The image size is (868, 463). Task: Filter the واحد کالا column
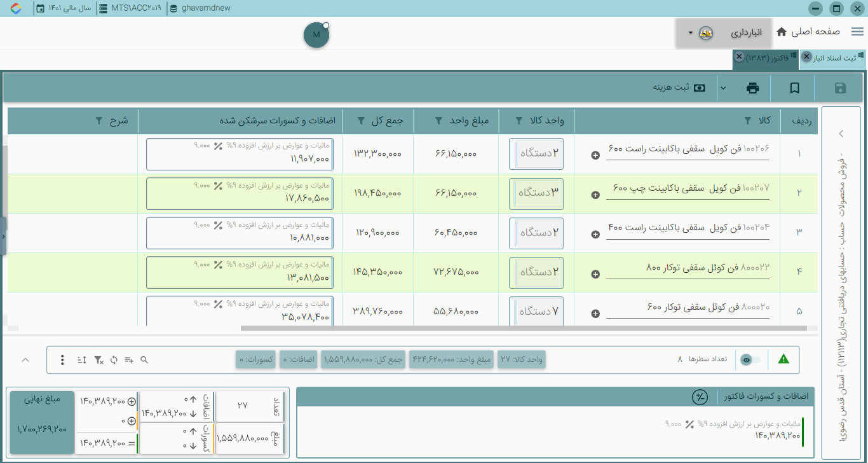point(519,120)
